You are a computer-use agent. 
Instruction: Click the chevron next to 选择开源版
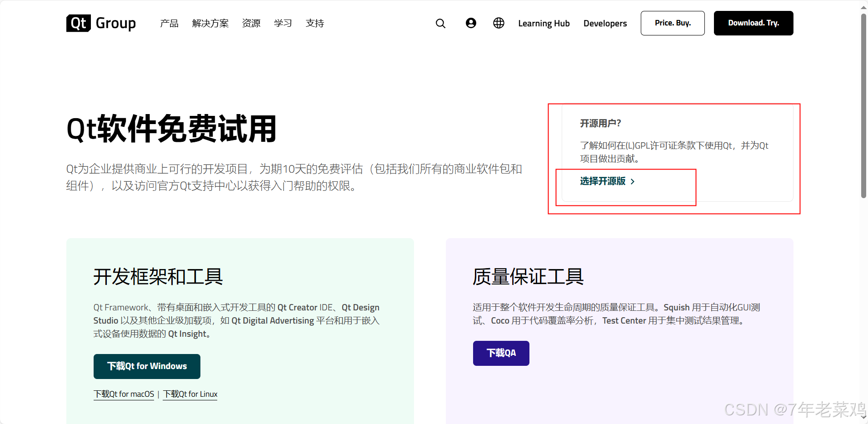point(632,181)
